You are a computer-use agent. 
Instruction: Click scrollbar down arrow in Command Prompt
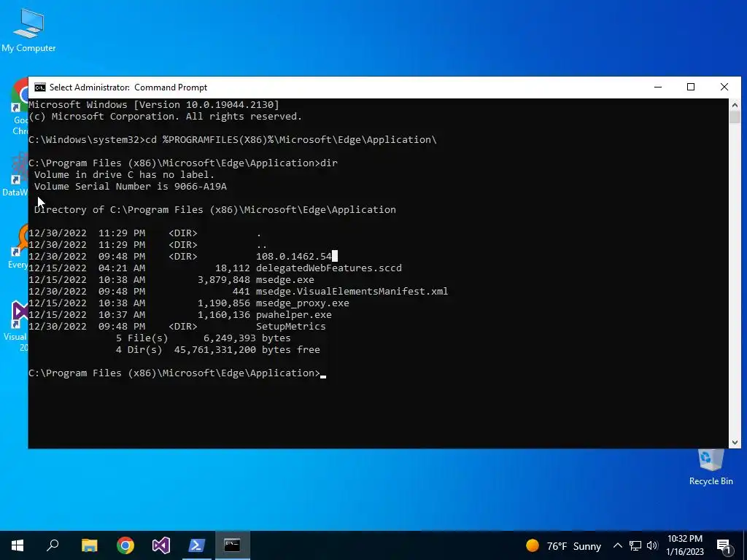[x=735, y=443]
